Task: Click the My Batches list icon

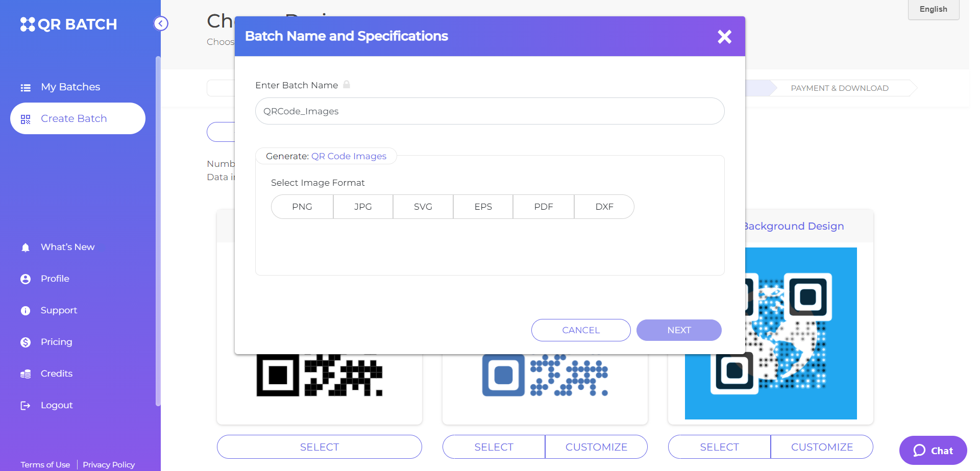Action: (x=26, y=88)
